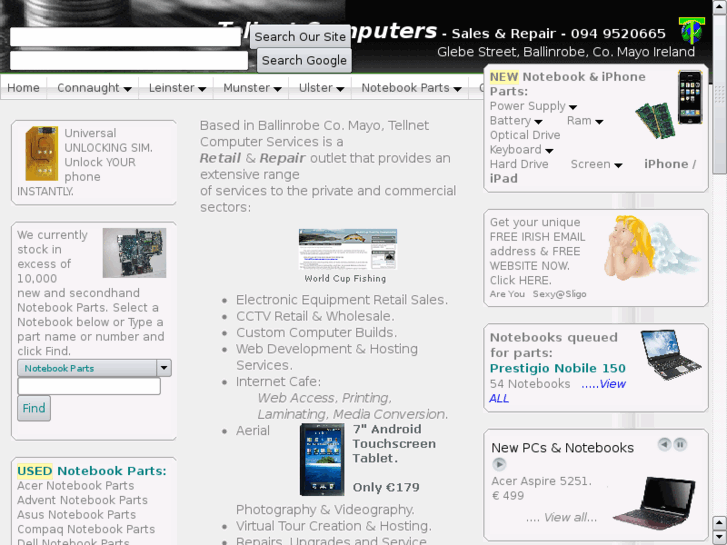
Task: Click the scrollbar down arrow
Action: click(719, 537)
